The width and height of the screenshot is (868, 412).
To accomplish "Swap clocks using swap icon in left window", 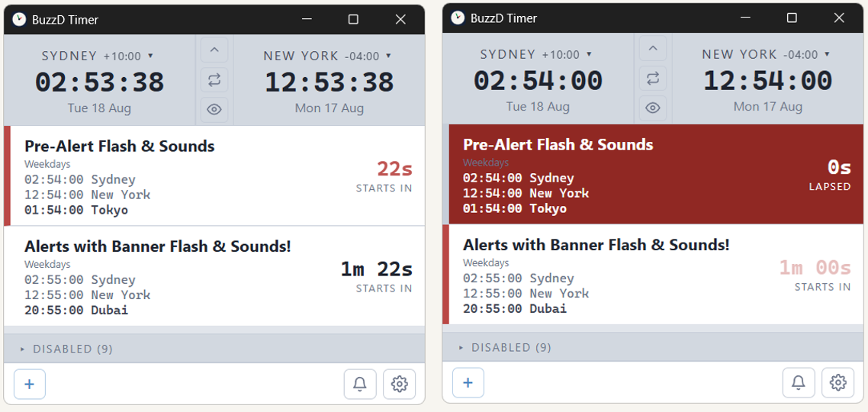I will tap(214, 80).
